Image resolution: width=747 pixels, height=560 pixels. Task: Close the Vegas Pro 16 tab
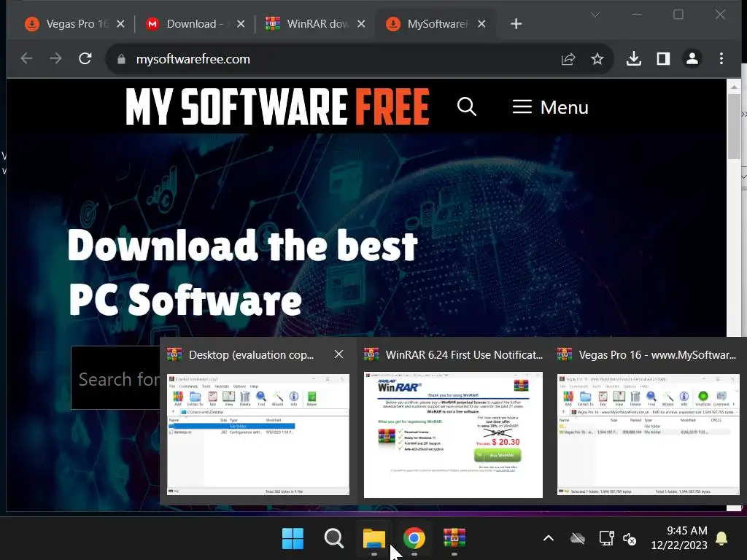(120, 24)
